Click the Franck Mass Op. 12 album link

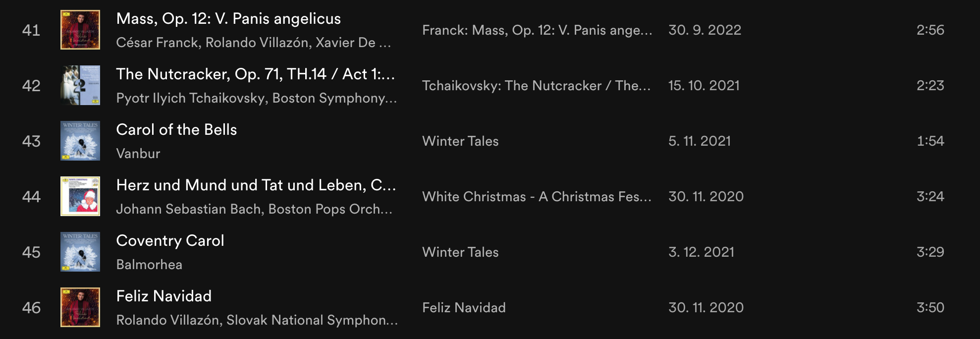[537, 30]
